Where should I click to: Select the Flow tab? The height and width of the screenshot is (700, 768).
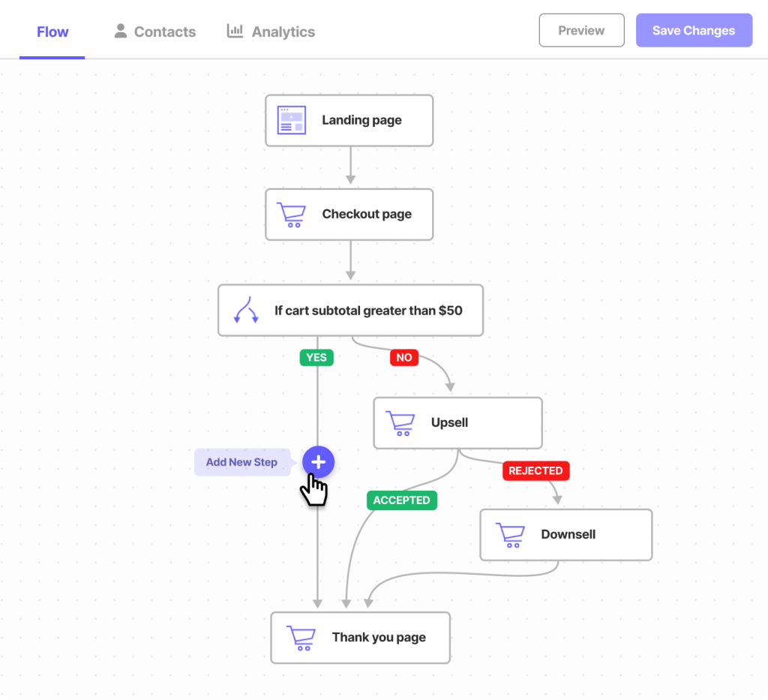pos(52,32)
